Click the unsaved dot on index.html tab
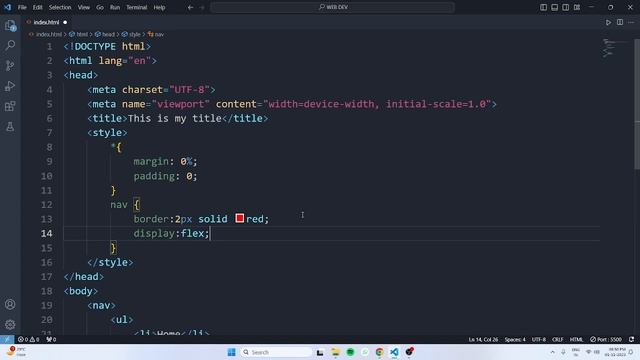640x360 pixels. point(65,22)
